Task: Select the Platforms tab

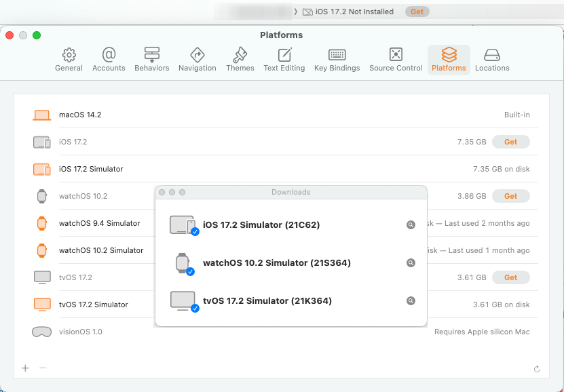Action: pyautogui.click(x=449, y=60)
